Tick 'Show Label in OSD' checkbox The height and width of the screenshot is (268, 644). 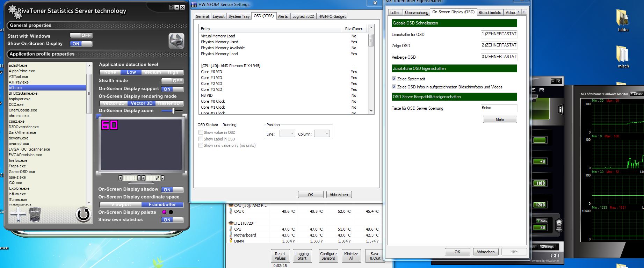201,139
